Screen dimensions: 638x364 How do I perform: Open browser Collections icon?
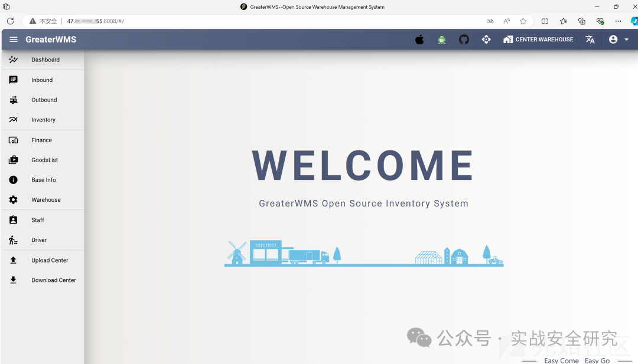point(582,21)
